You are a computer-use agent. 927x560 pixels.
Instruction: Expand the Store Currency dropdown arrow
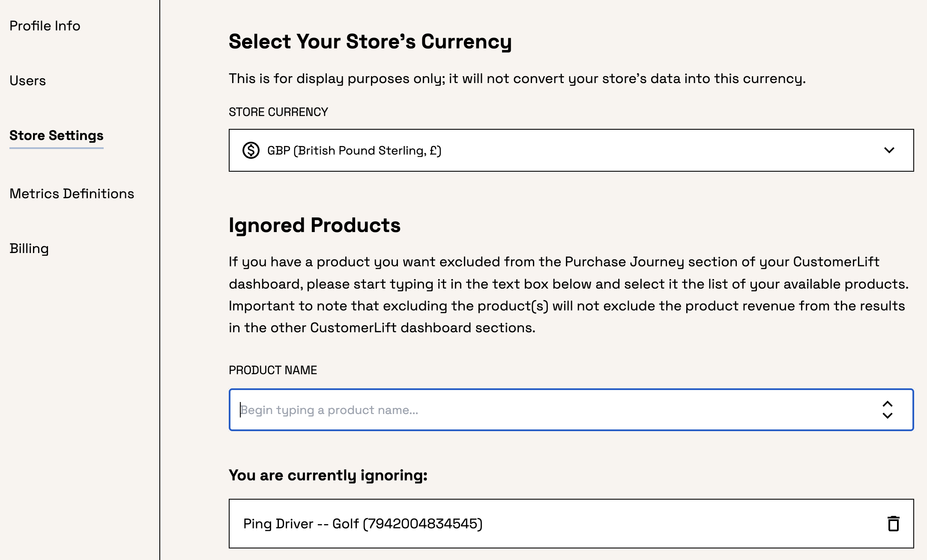pyautogui.click(x=889, y=150)
